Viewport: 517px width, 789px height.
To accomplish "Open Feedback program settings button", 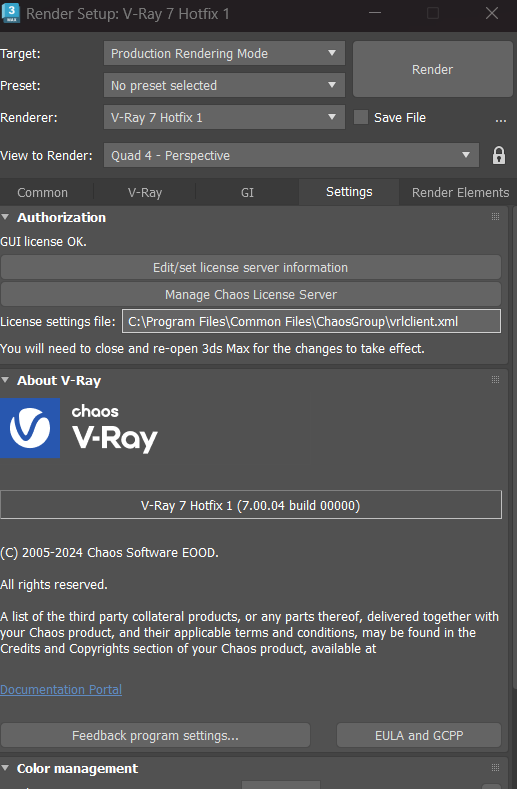I will tap(155, 735).
